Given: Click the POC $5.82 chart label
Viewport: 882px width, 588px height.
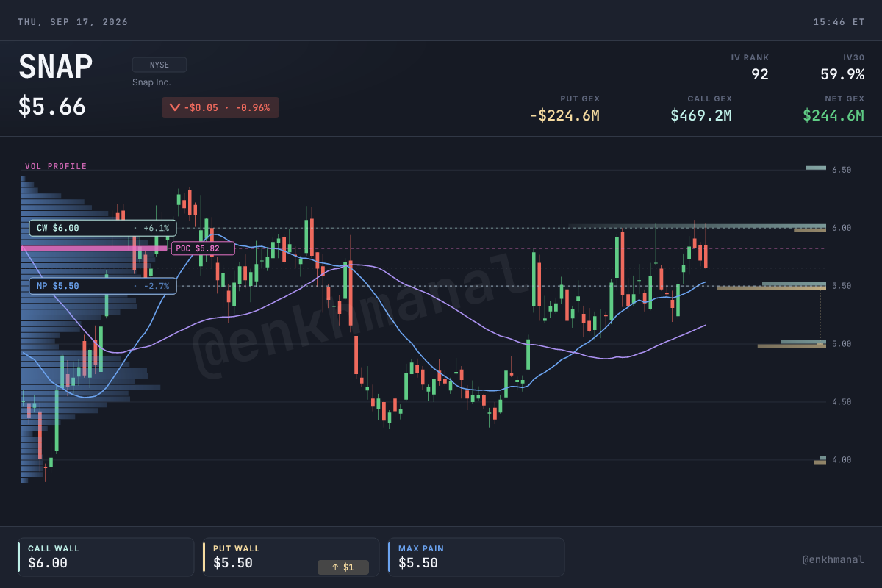Looking at the screenshot, I should pyautogui.click(x=203, y=248).
